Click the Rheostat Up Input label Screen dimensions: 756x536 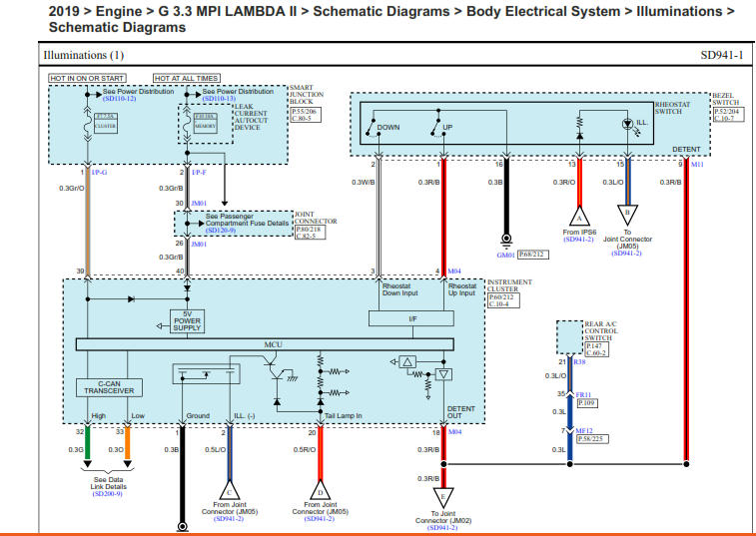coord(462,289)
